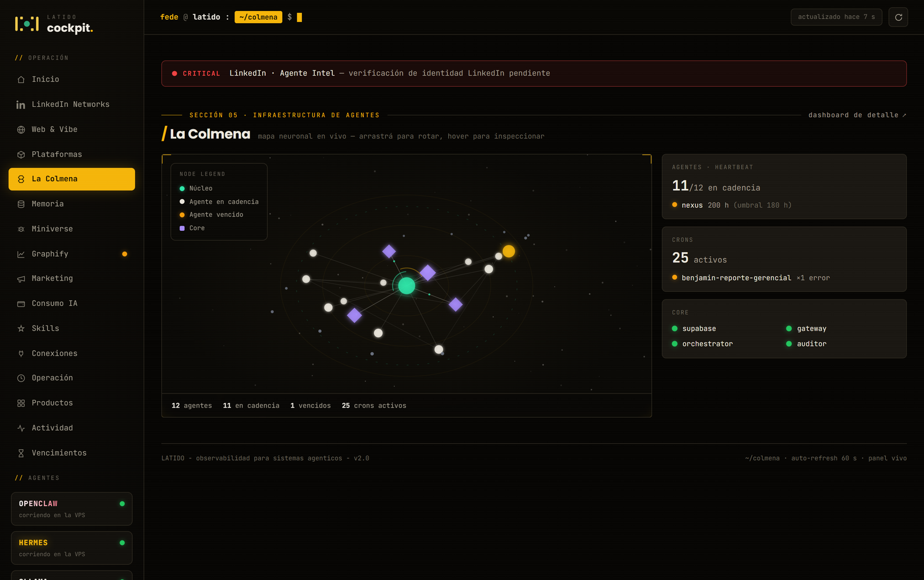Click the Miniverse sidebar icon
This screenshot has height=580, width=924.
click(x=21, y=229)
